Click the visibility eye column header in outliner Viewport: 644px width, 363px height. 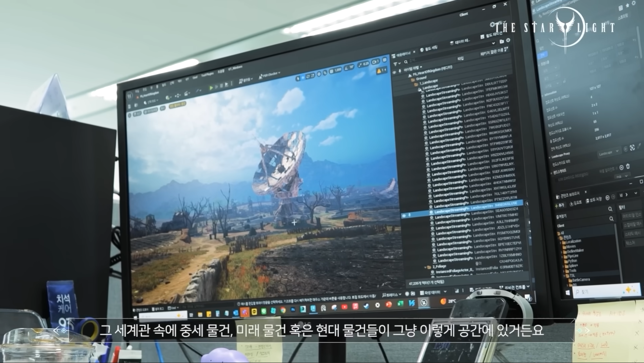point(394,72)
